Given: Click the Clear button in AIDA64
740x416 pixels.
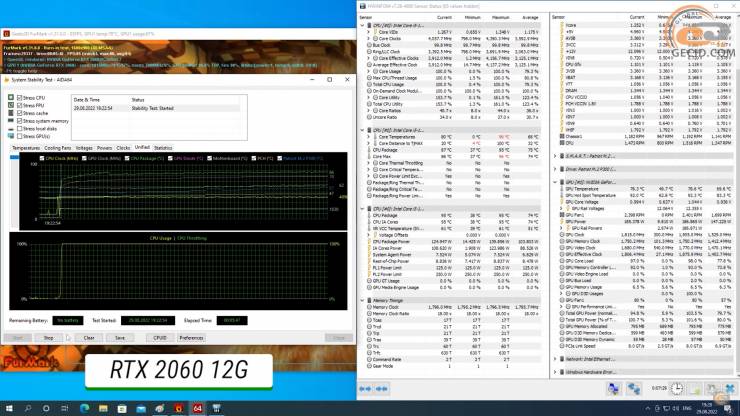Looking at the screenshot, I should pos(89,338).
